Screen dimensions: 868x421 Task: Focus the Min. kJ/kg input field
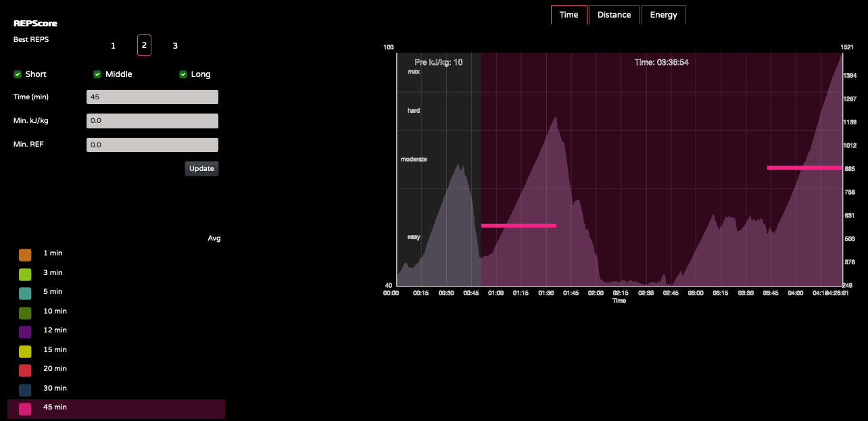[152, 121]
